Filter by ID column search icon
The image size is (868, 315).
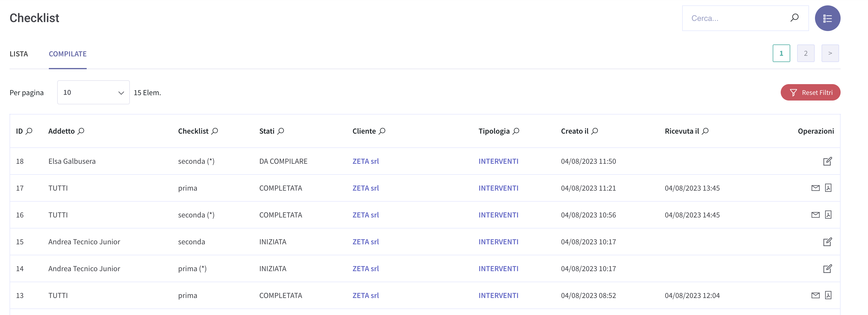tap(29, 131)
